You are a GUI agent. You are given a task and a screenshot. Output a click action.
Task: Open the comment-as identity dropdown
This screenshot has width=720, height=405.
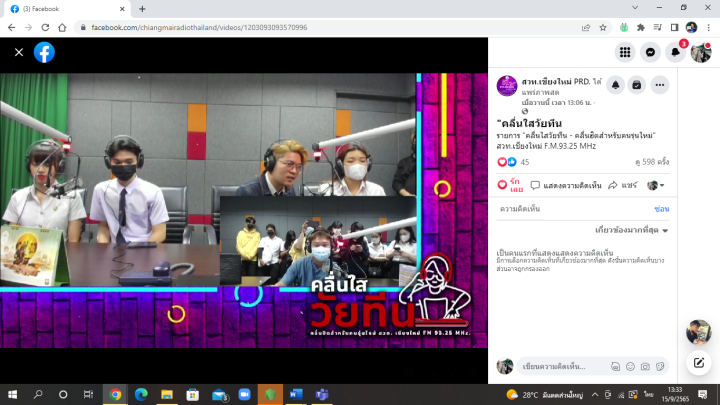[656, 186]
